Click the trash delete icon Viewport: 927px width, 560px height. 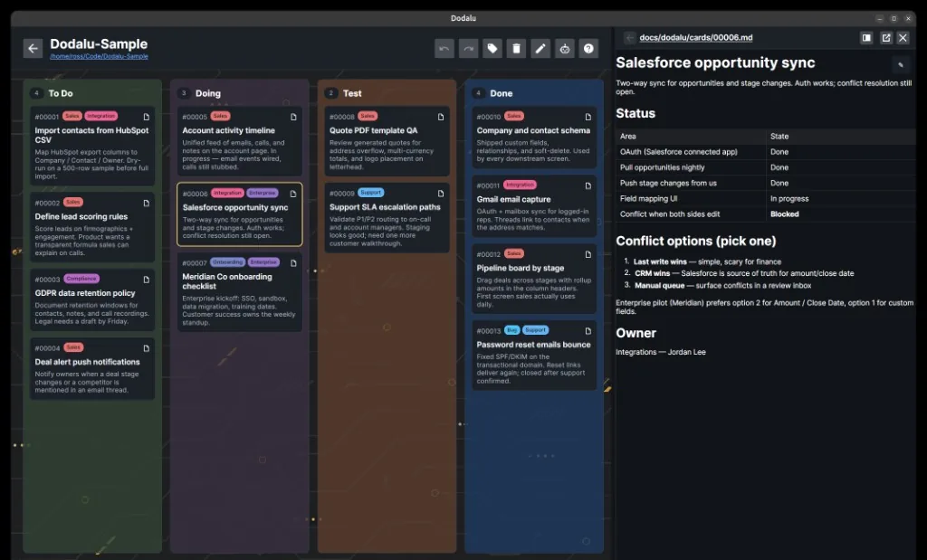516,49
